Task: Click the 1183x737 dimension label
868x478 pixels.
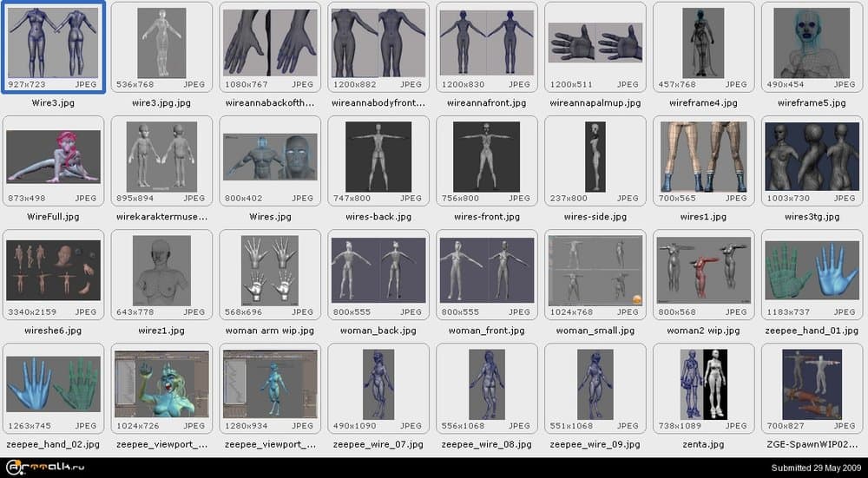Action: (x=788, y=312)
